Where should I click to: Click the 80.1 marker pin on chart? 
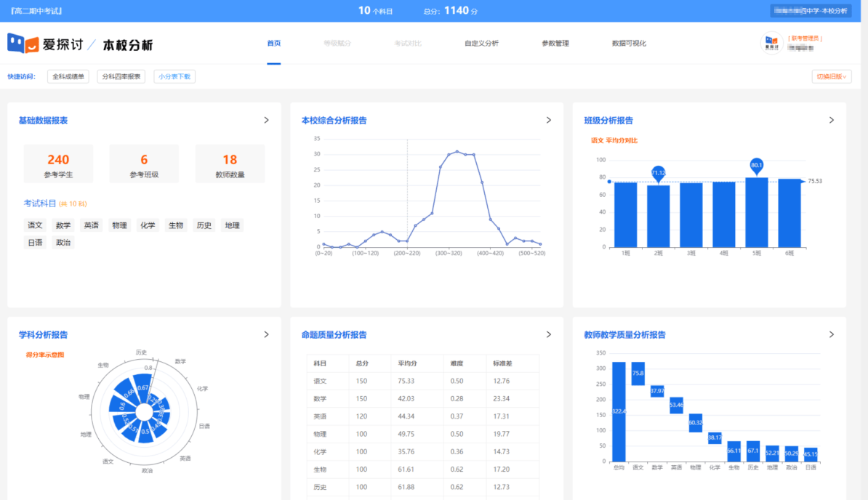[x=757, y=165]
